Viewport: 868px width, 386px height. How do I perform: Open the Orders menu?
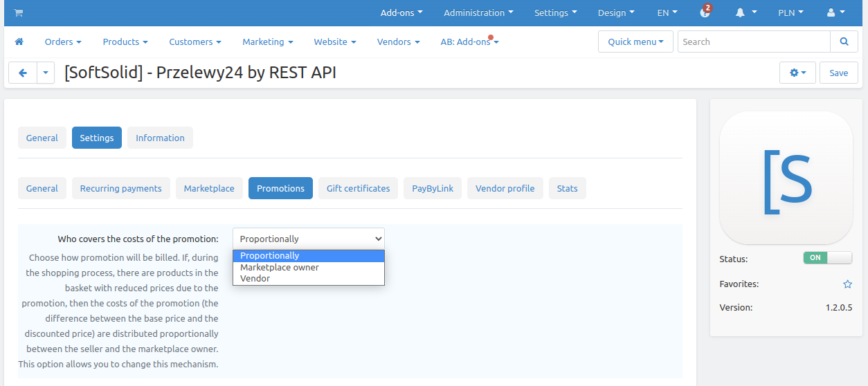(63, 42)
